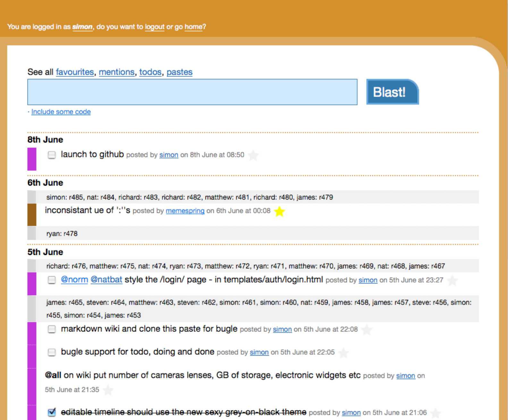Follow the logout link in header
Screen dimensions: 508x420
point(155,27)
